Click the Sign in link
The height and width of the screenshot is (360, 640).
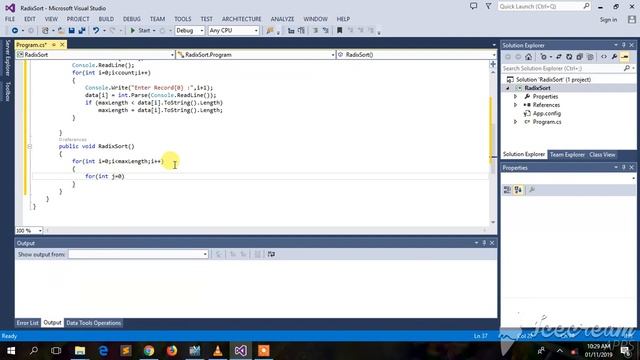coord(608,20)
